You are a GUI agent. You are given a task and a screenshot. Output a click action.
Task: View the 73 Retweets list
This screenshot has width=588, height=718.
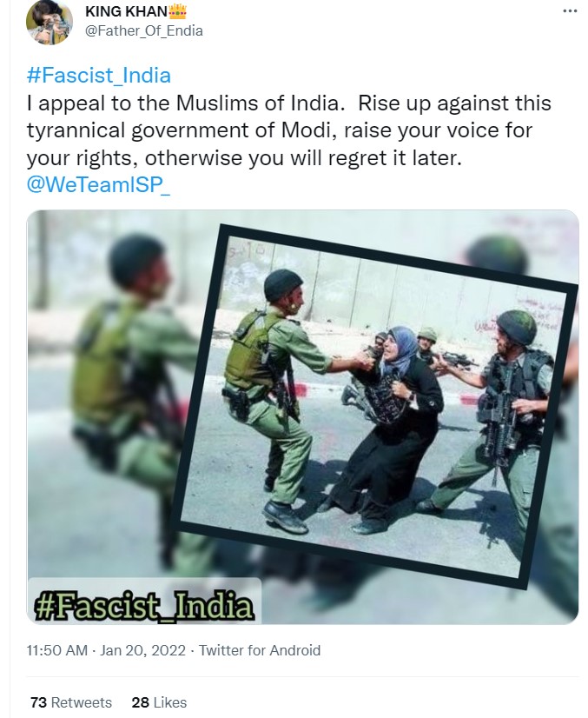coord(71,702)
